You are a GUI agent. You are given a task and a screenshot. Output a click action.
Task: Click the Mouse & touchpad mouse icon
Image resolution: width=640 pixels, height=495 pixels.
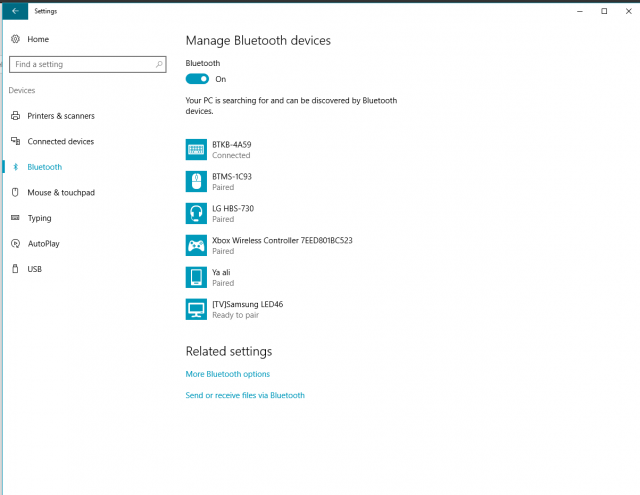15,192
